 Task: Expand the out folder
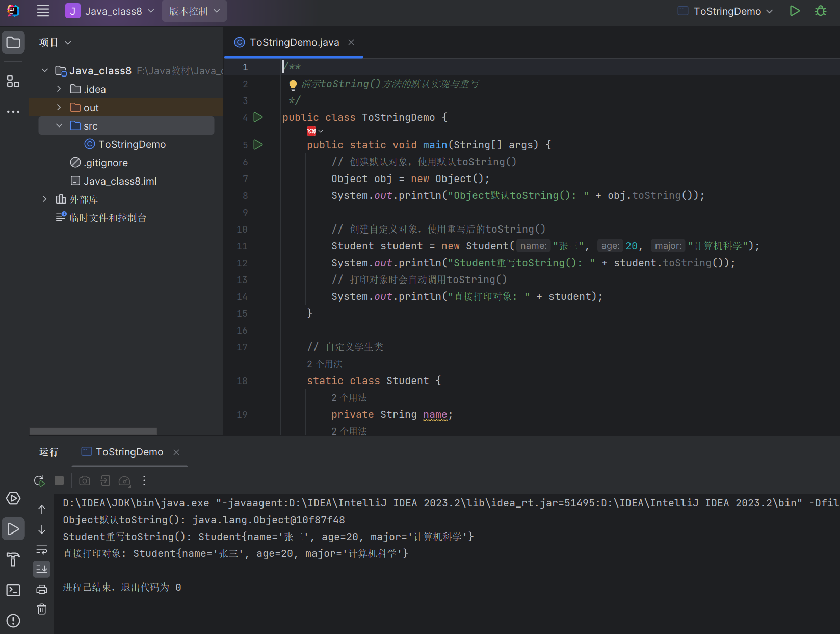pos(59,108)
